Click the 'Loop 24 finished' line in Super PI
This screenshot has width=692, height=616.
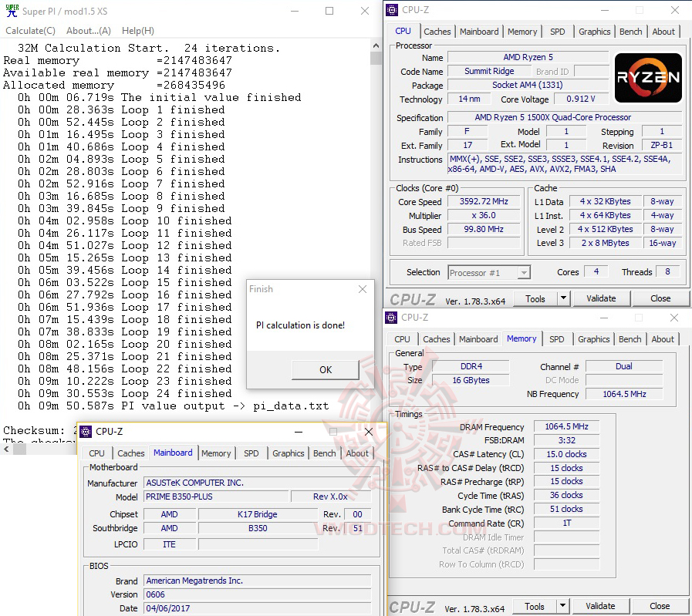click(124, 393)
